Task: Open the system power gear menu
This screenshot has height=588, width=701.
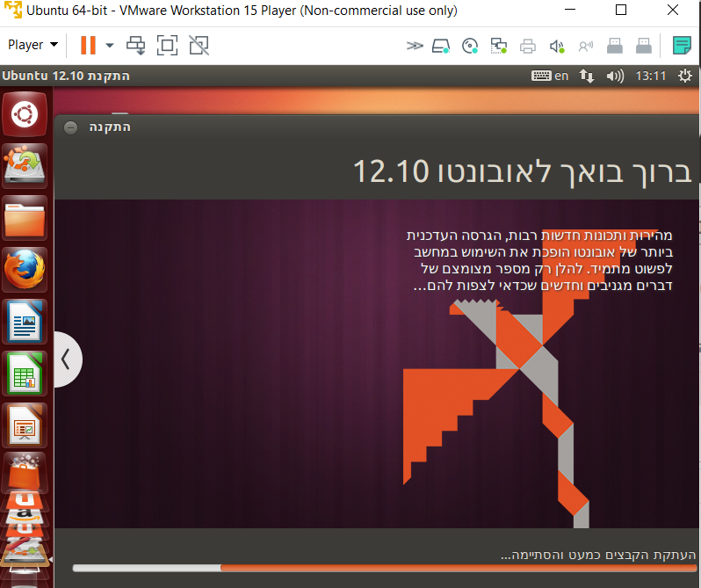Action: [x=685, y=76]
